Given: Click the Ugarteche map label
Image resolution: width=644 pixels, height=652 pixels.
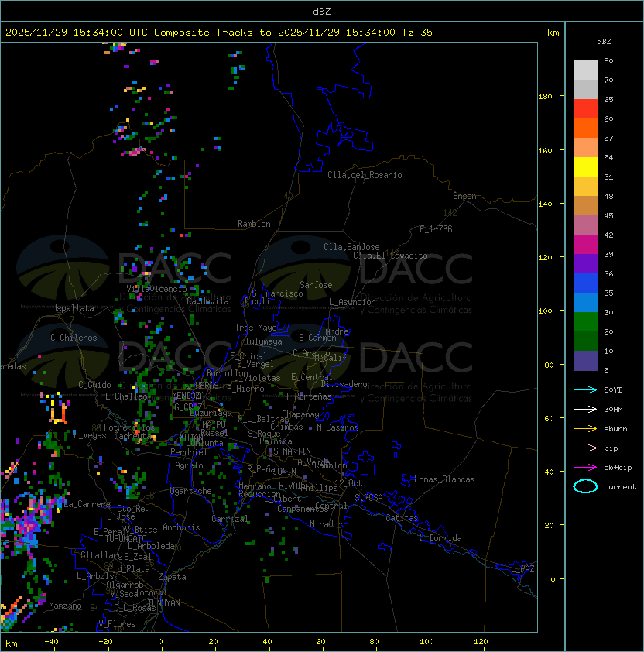Looking at the screenshot, I should click(x=191, y=491).
